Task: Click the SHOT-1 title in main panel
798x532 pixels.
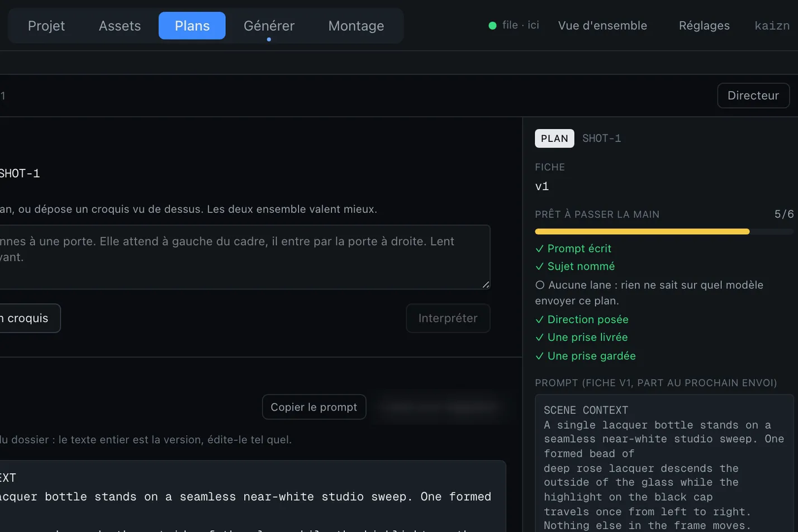Action: pos(20,173)
